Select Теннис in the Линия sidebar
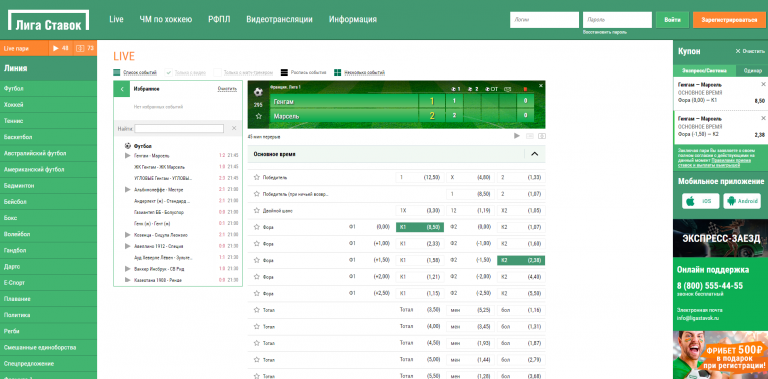768x379 pixels. point(48,121)
